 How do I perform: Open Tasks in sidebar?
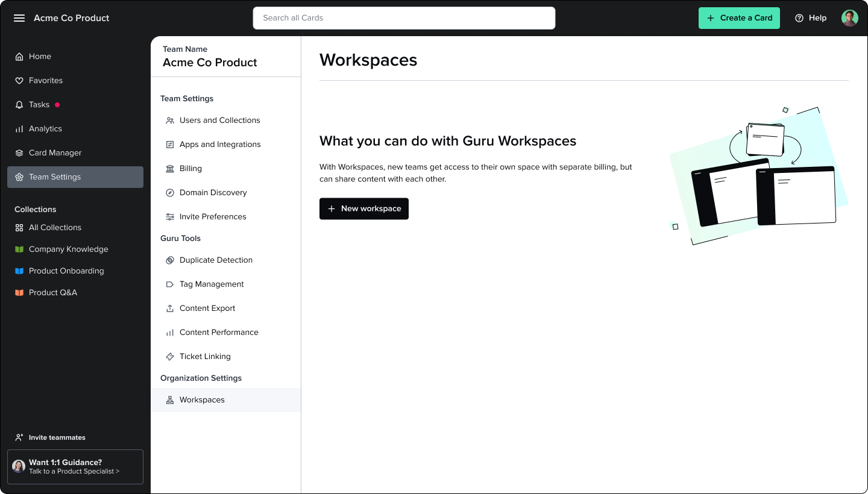(x=75, y=105)
